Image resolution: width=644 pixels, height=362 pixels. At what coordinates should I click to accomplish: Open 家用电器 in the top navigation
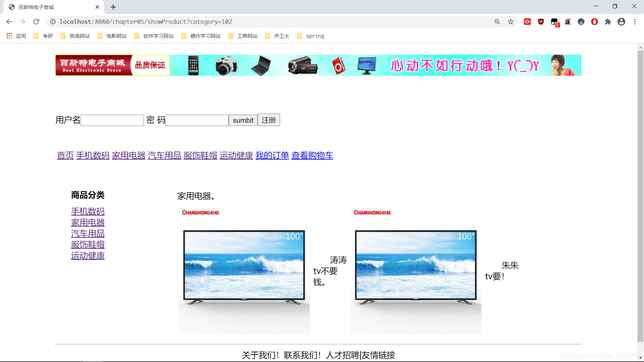click(x=129, y=156)
